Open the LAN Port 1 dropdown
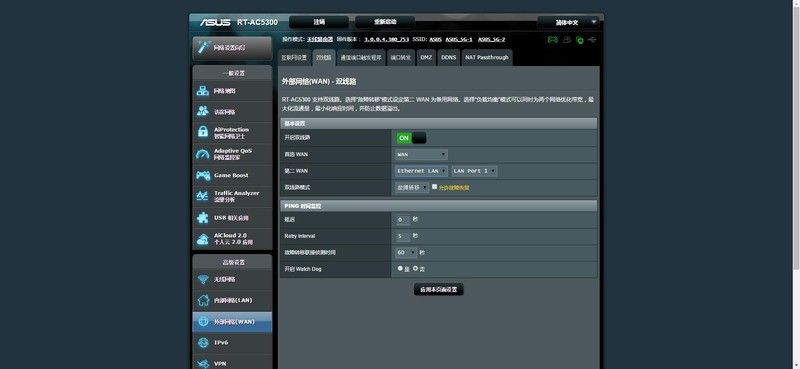Screen dimensions: 800x369 [x=474, y=170]
